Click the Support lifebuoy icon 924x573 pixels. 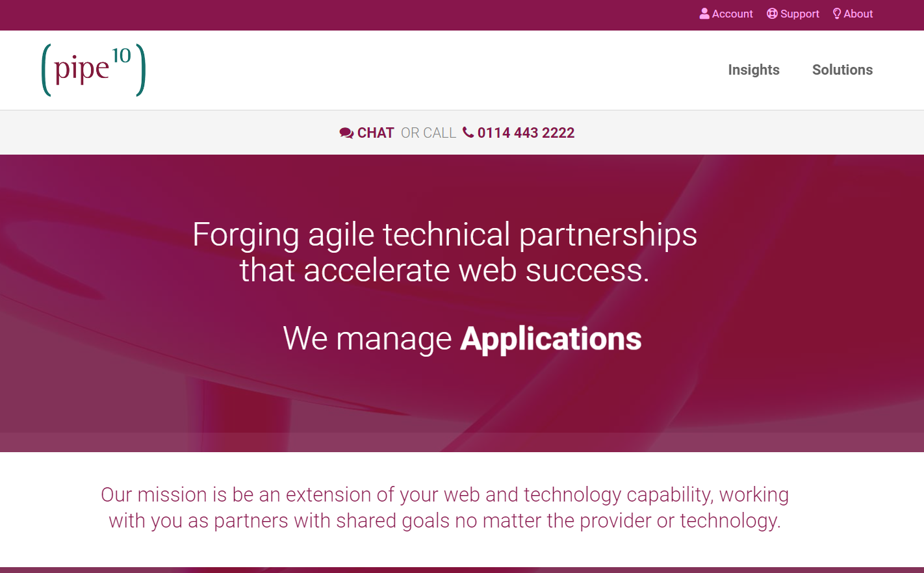point(772,14)
